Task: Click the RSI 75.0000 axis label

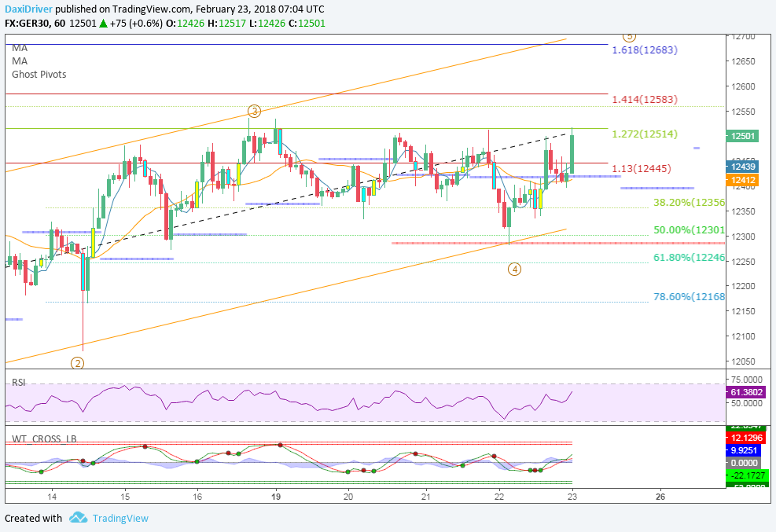Action: 747,380
